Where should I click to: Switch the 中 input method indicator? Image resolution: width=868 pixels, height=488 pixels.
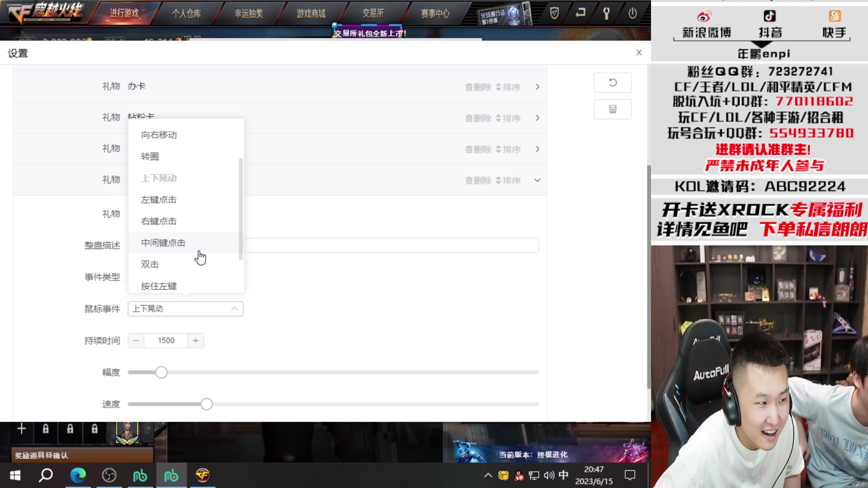[x=563, y=475]
